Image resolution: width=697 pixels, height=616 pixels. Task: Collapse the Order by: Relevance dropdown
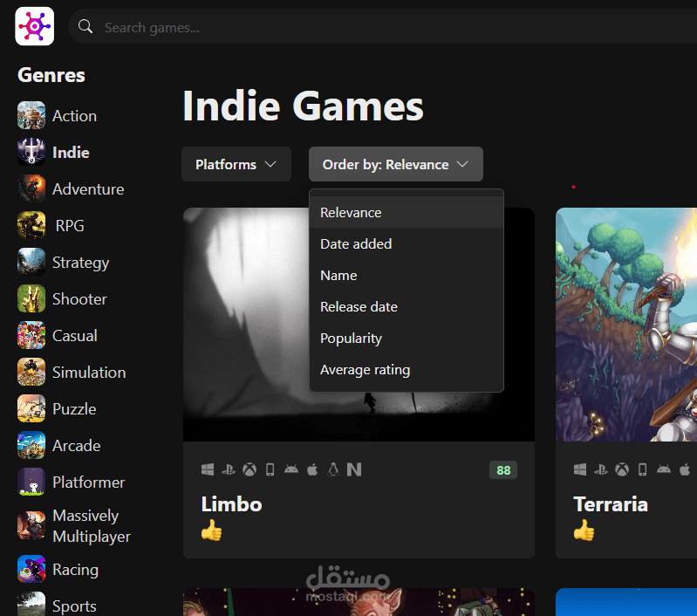coord(396,164)
